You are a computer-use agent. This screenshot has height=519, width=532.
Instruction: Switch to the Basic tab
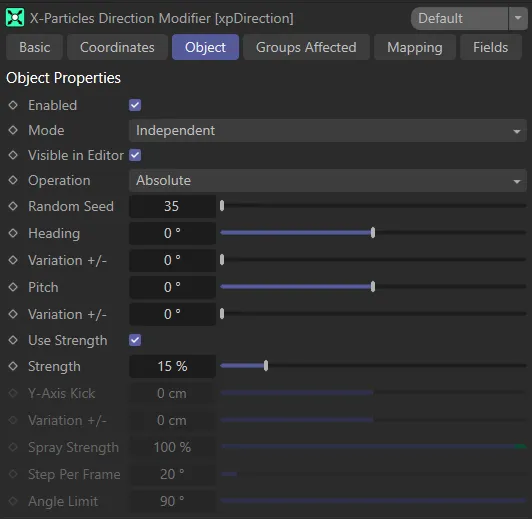click(x=35, y=47)
